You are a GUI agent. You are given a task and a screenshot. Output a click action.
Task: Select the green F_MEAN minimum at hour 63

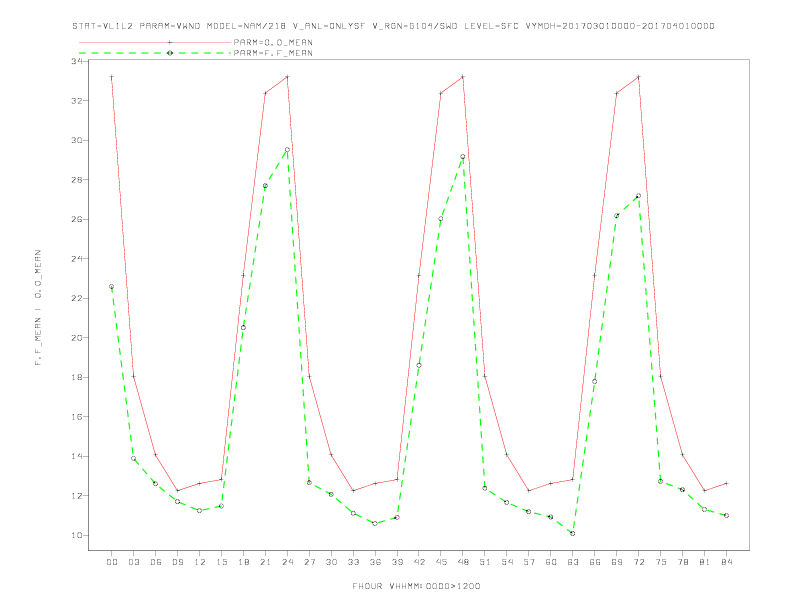pyautogui.click(x=572, y=533)
